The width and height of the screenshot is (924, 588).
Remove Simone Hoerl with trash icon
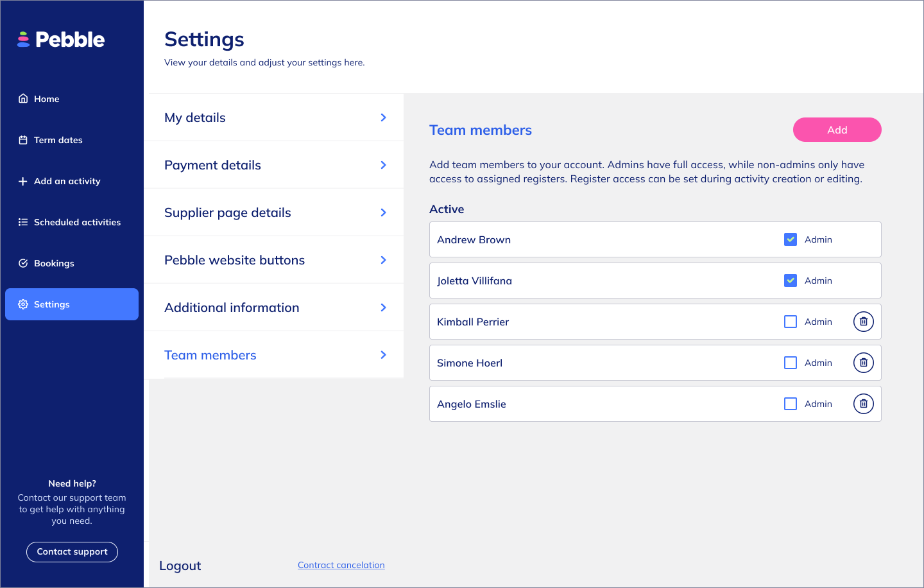tap(864, 363)
